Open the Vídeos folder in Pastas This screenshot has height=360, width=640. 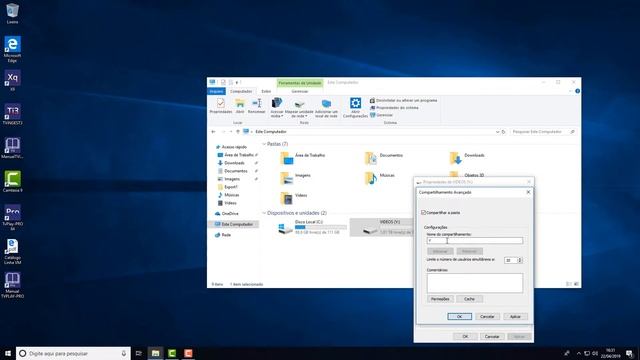[x=294, y=198]
